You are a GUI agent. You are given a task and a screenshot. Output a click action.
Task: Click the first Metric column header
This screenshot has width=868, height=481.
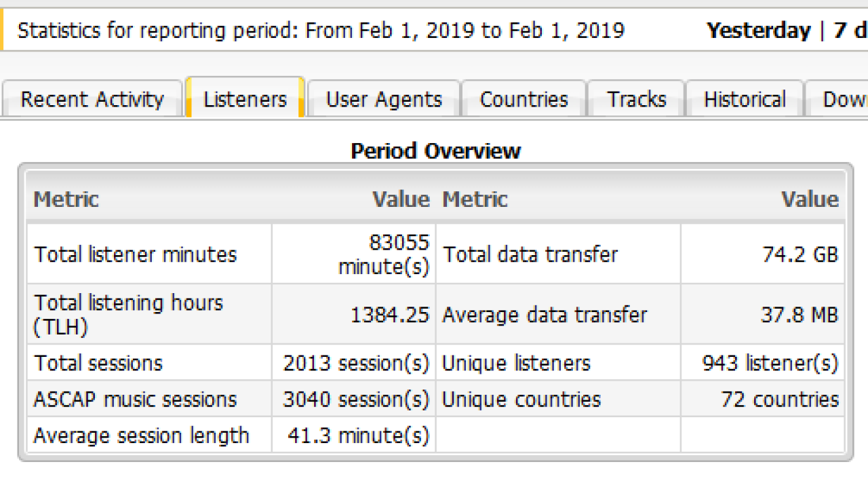[x=66, y=199]
